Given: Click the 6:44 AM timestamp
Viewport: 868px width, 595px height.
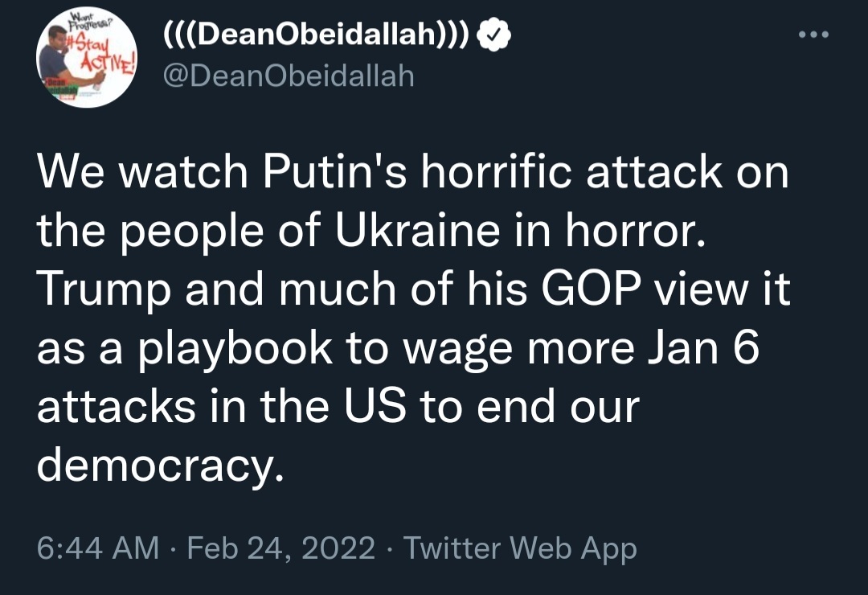Looking at the screenshot, I should click(98, 548).
